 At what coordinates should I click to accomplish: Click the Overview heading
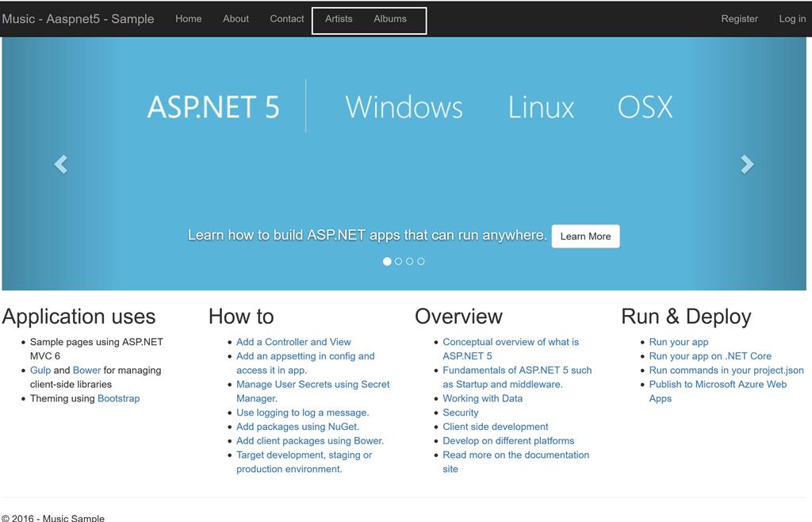pyautogui.click(x=459, y=317)
